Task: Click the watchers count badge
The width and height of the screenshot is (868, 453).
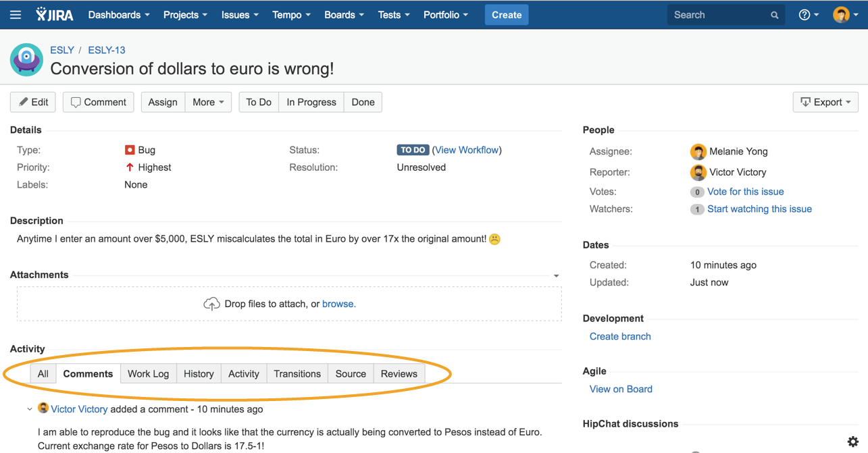Action: point(697,210)
